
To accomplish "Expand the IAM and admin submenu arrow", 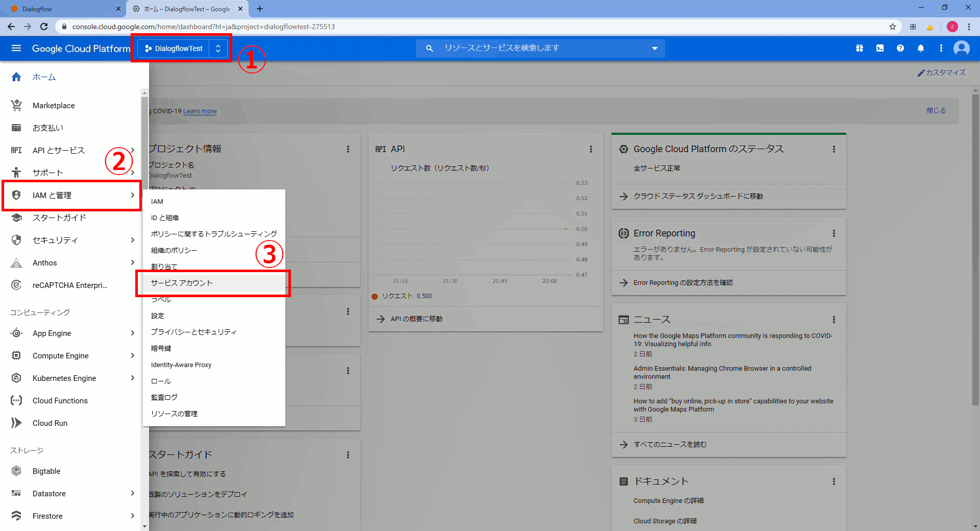I will (x=132, y=195).
